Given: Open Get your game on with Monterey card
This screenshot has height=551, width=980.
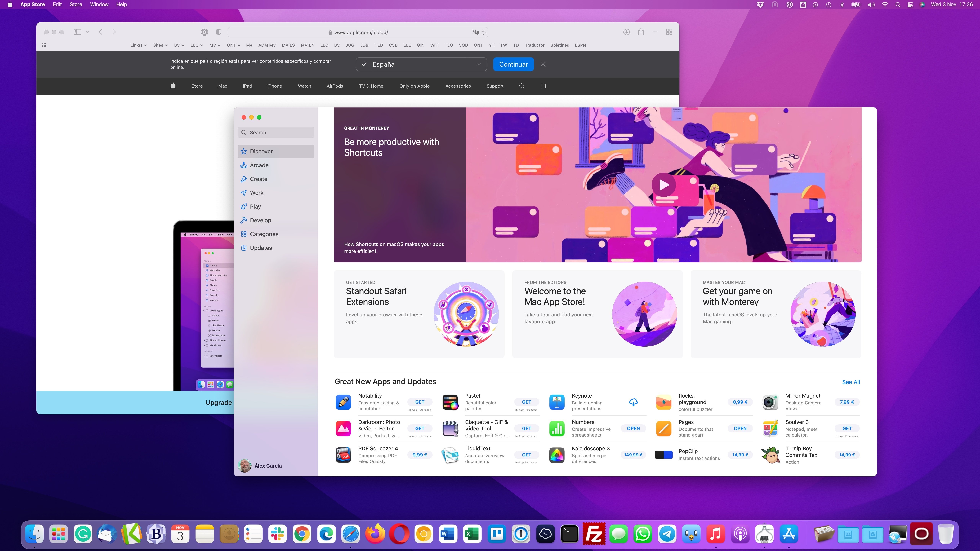Looking at the screenshot, I should pos(776,314).
